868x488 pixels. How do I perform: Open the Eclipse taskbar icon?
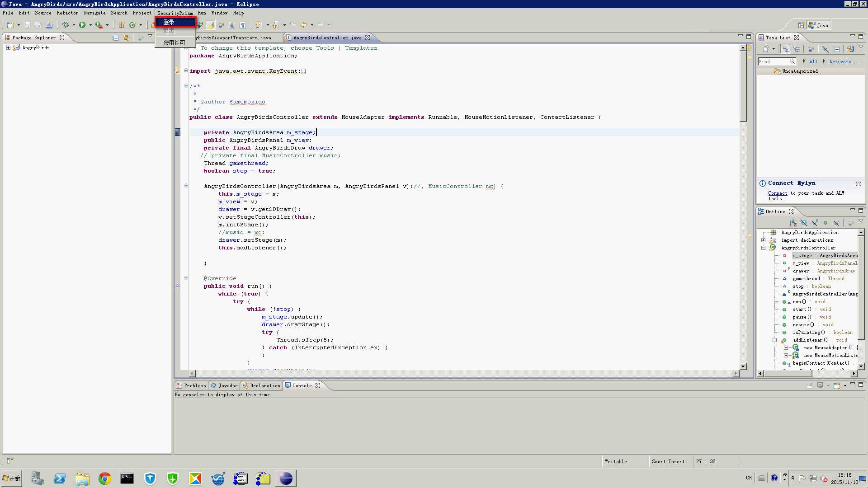286,478
